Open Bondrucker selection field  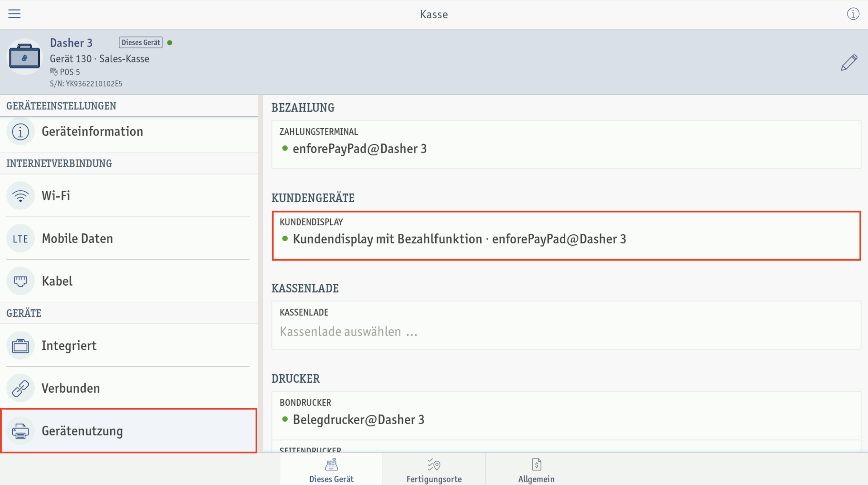tap(566, 415)
